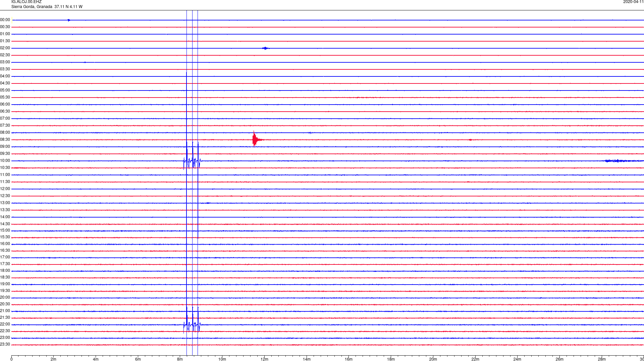Select the 00:30 time row label

(x=5, y=27)
